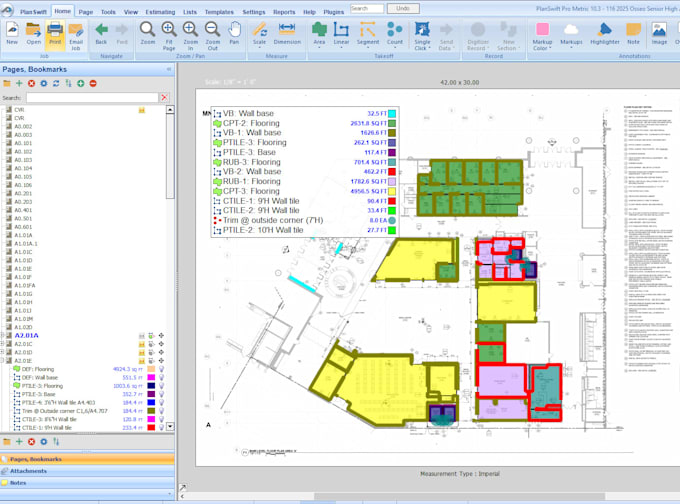Select the Highlighter annotation tool
Image resolution: width=680 pixels, height=504 pixels.
pos(605,29)
